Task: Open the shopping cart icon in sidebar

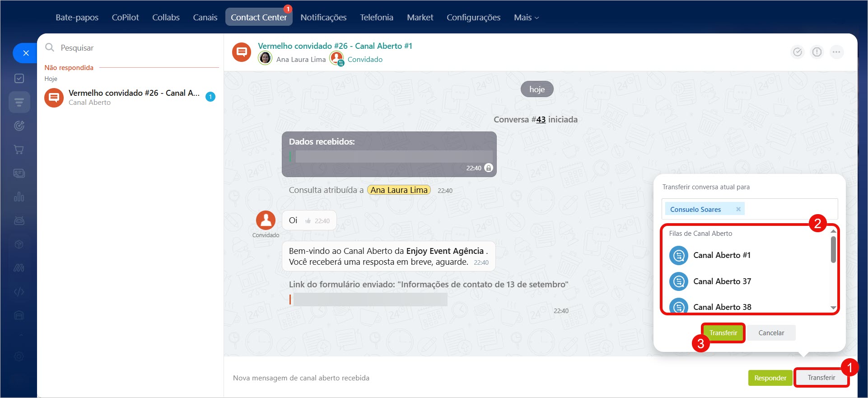Action: coord(19,150)
